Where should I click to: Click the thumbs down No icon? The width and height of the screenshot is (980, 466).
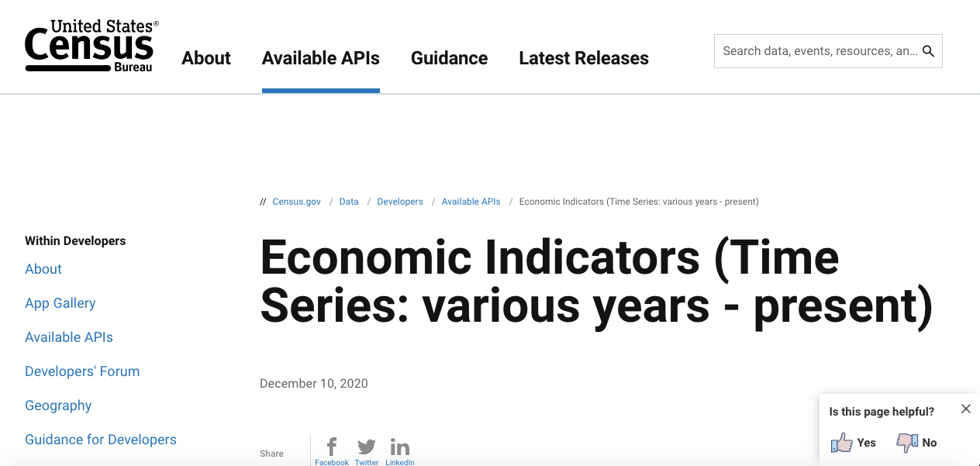click(907, 443)
